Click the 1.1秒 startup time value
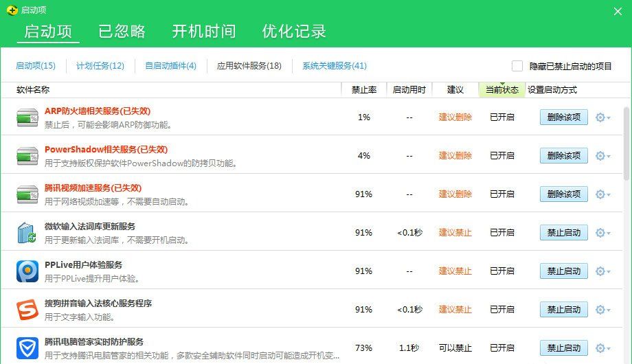 [409, 348]
